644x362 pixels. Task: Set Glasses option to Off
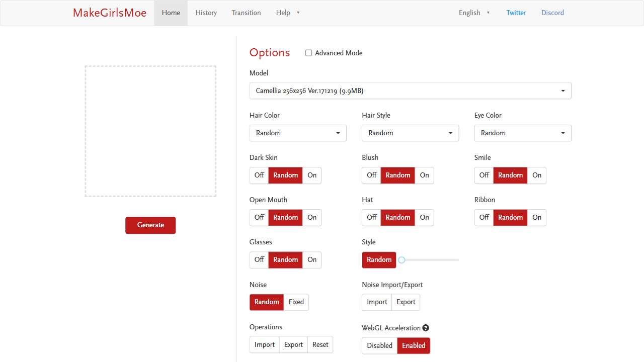pyautogui.click(x=259, y=260)
